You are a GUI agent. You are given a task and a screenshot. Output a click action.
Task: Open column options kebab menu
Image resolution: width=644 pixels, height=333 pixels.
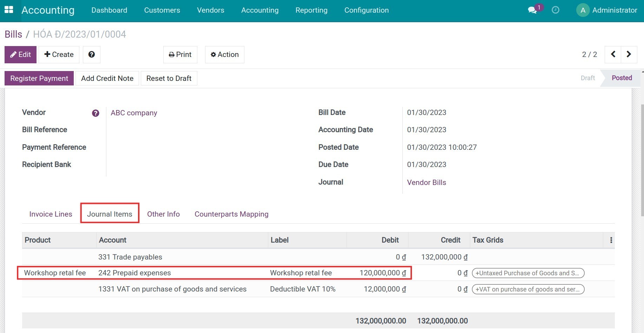pos(611,240)
